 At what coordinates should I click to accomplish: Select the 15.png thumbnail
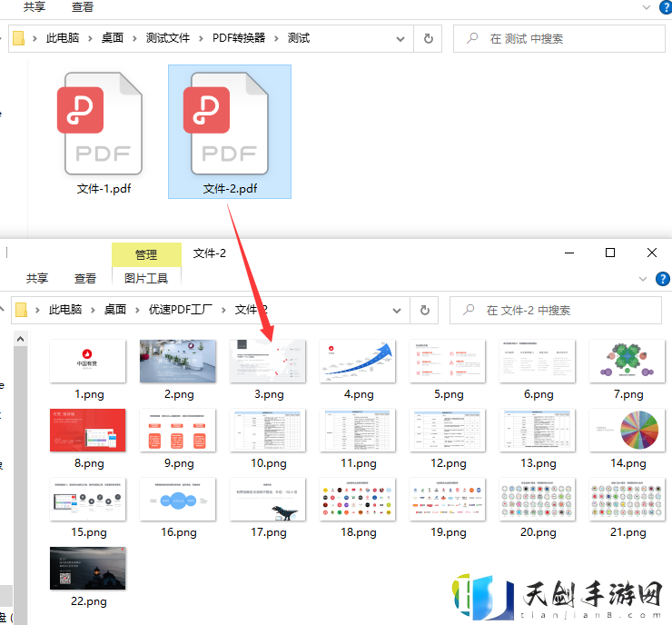click(x=88, y=499)
